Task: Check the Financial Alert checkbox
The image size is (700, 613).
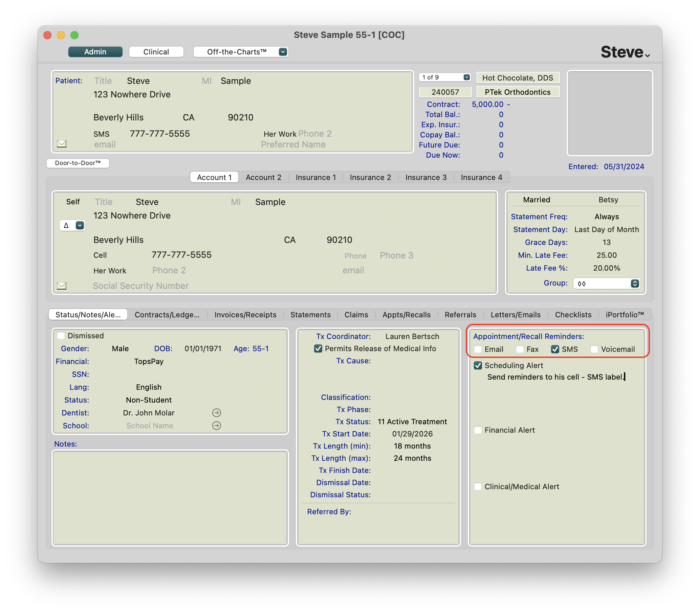Action: [478, 430]
